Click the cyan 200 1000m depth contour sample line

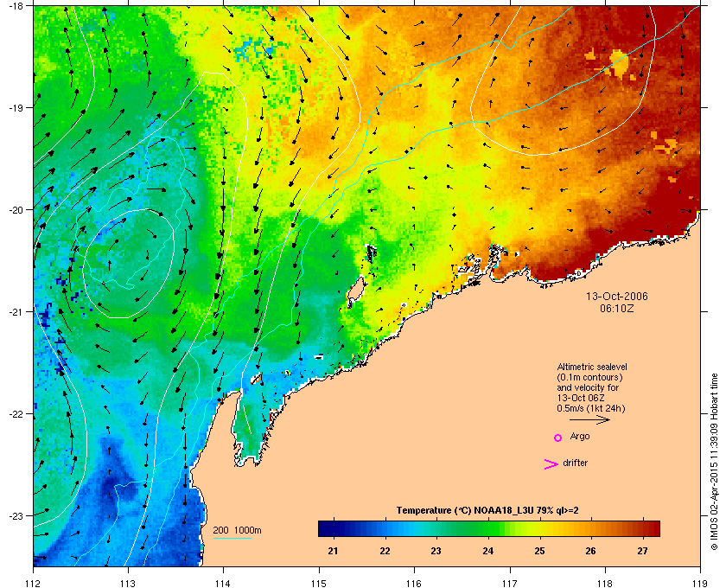tap(232, 539)
